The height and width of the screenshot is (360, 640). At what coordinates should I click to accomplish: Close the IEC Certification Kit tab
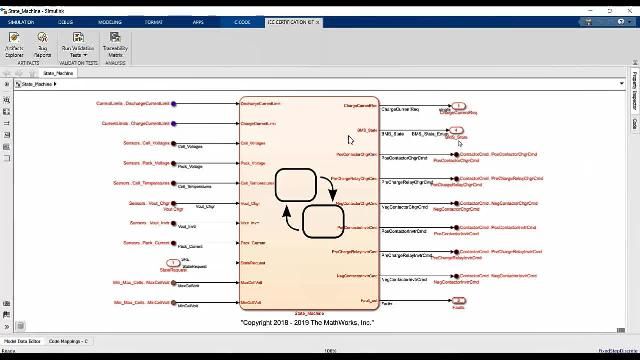coord(318,22)
